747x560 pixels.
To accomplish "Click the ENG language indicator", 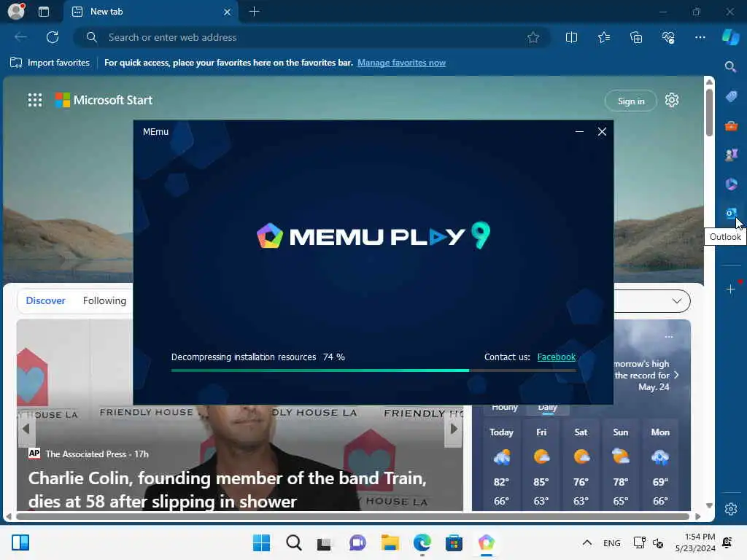I will 612,542.
